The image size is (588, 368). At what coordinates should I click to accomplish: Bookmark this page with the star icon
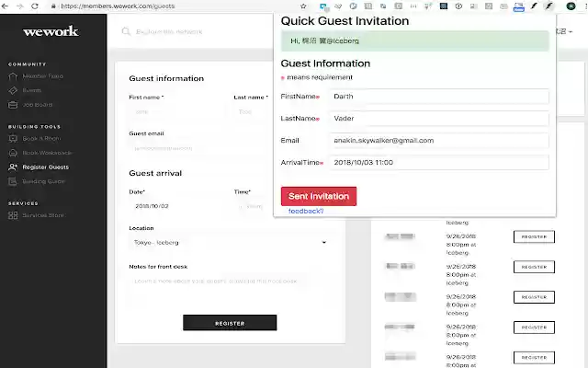click(x=303, y=6)
